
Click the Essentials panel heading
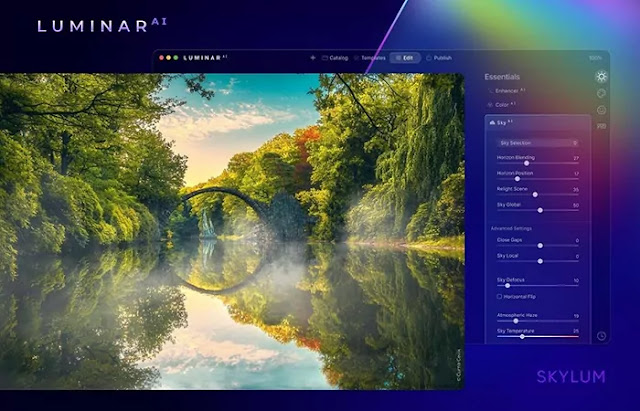pyautogui.click(x=502, y=77)
